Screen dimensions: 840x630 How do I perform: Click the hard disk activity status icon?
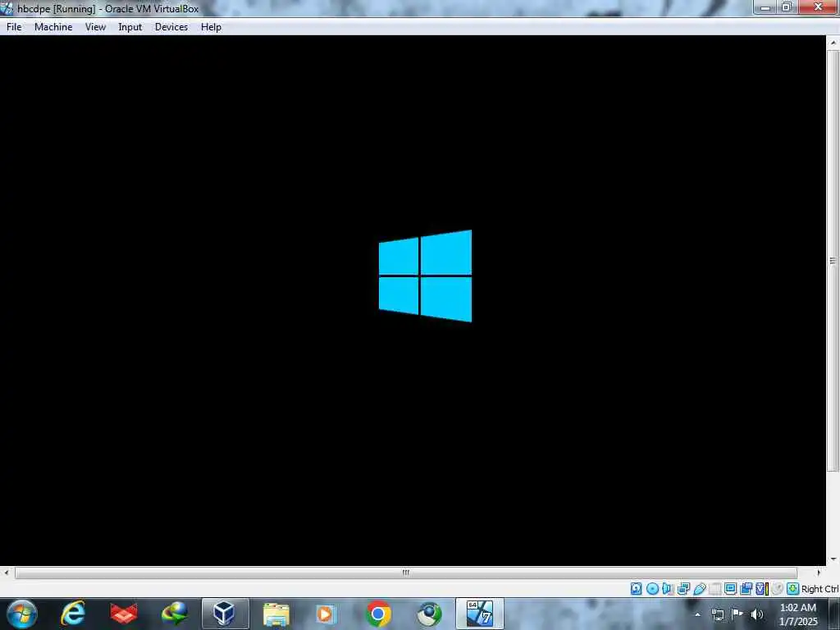click(636, 589)
